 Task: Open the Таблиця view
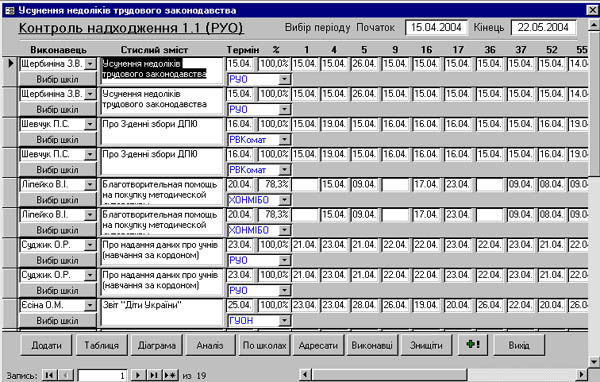click(101, 345)
